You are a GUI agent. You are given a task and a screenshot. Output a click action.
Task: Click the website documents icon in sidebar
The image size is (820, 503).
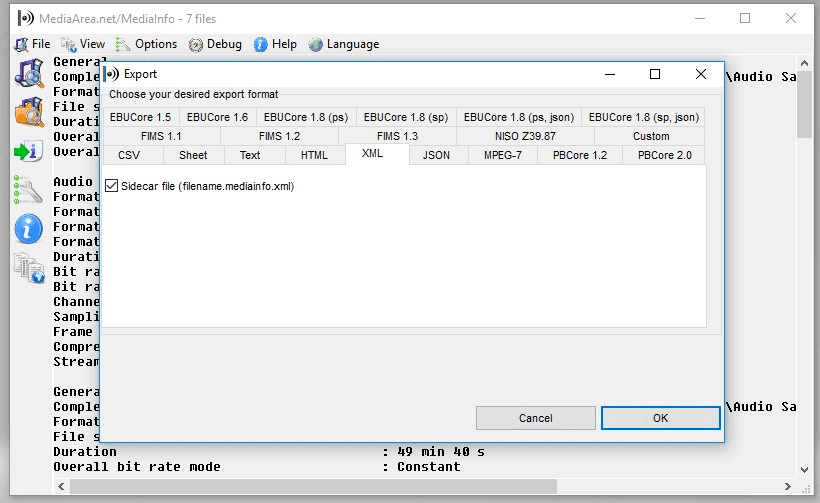tap(29, 268)
